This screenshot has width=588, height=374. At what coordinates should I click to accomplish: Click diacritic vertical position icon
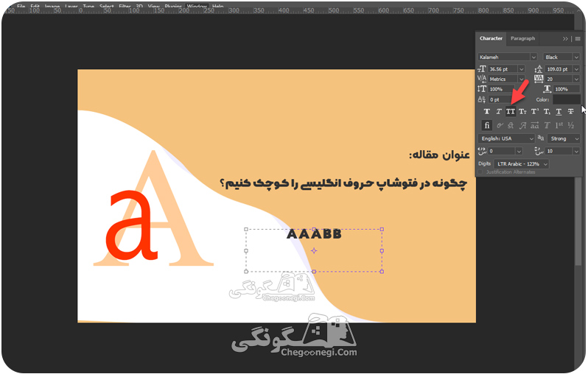[539, 151]
